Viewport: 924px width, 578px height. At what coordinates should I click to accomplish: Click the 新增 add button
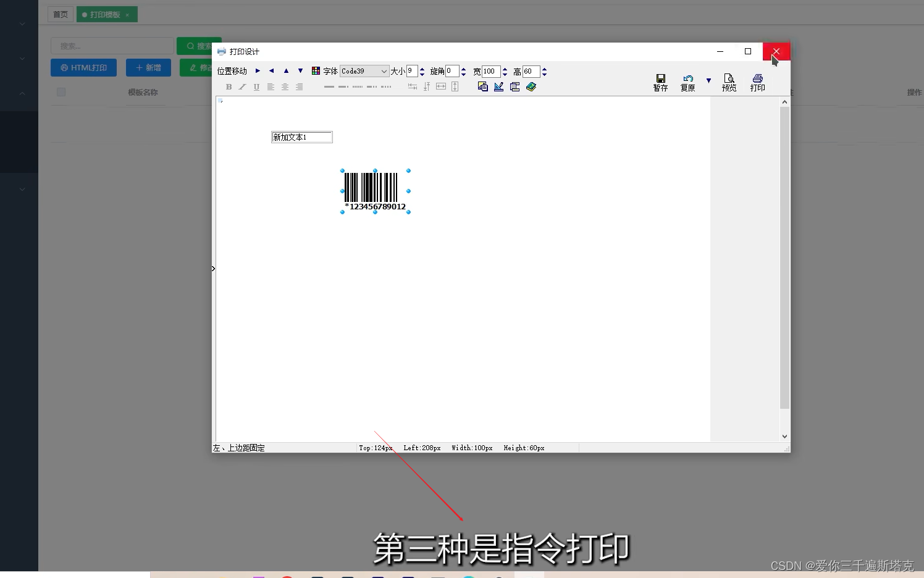[x=148, y=68]
